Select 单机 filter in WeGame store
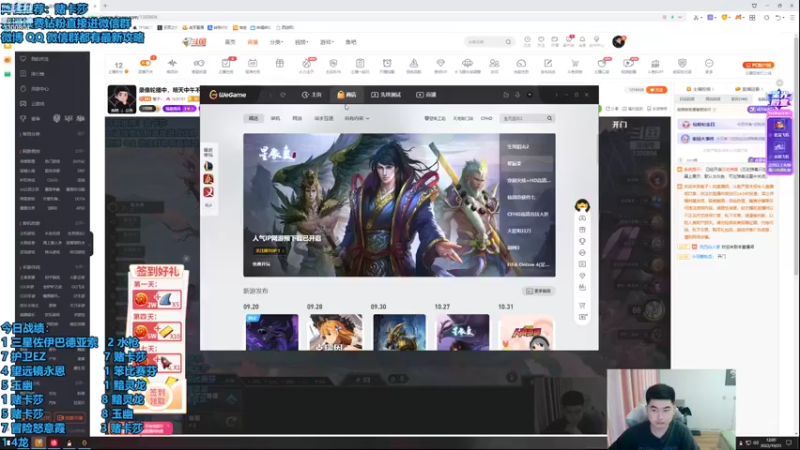This screenshot has width=800, height=450. pyautogui.click(x=276, y=118)
